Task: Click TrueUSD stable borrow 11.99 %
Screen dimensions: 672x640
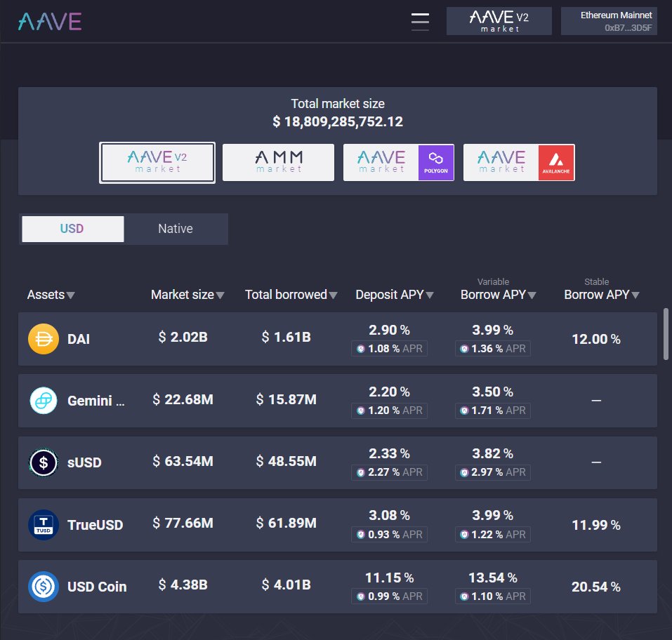Action: [x=596, y=525]
